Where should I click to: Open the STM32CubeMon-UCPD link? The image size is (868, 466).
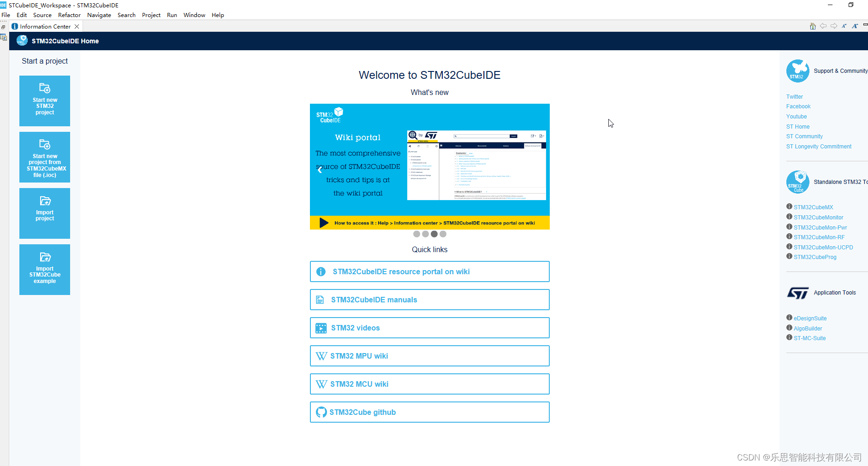click(823, 248)
